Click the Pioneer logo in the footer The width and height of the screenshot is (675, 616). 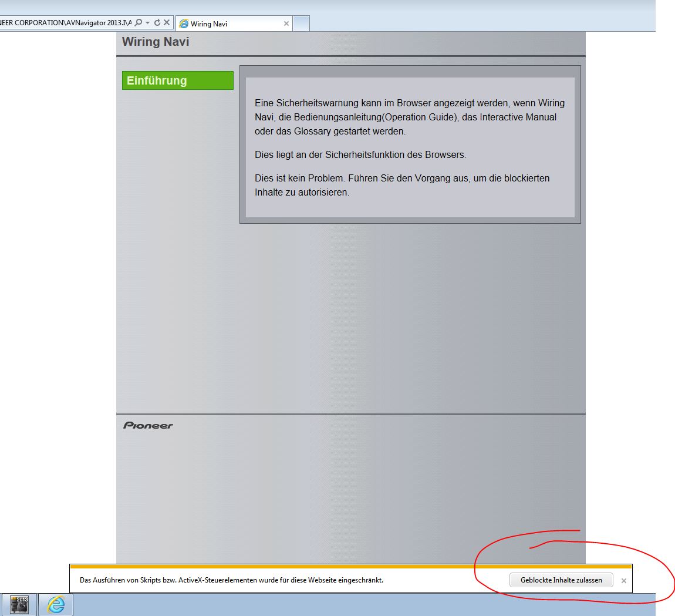[148, 425]
